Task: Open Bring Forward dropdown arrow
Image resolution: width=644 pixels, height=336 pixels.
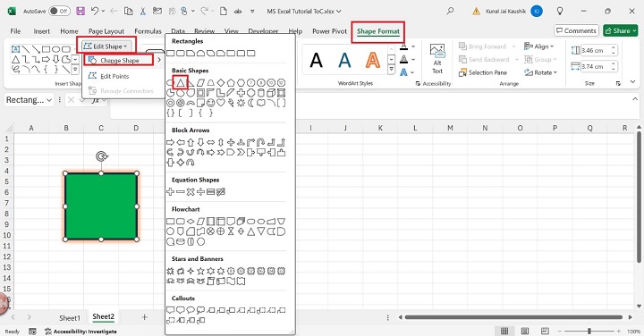Action: pos(513,46)
